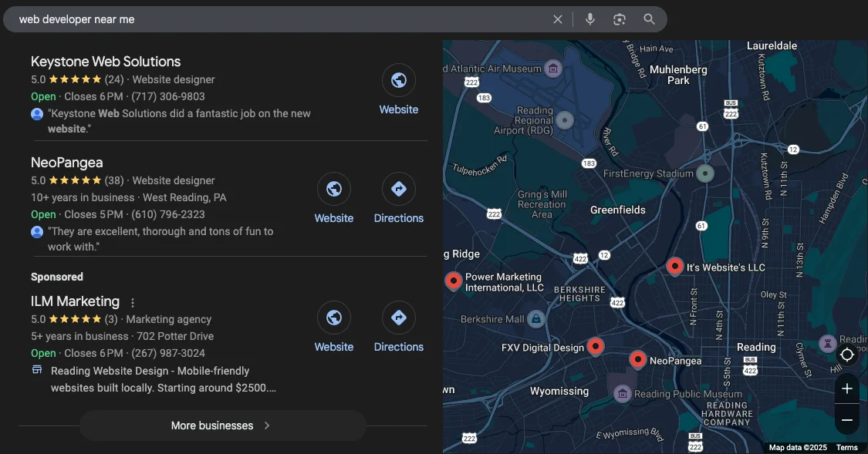Open Keystone Web Solutions site via globe icon
868x454 pixels.
[x=398, y=79]
